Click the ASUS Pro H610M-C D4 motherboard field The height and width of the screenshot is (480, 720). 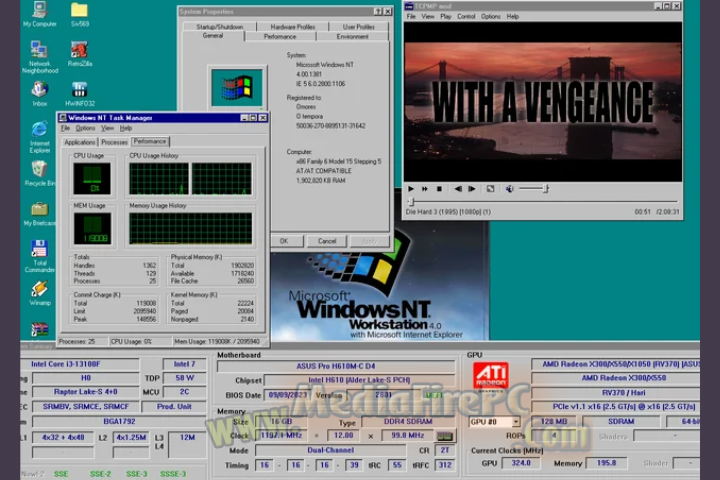336,366
